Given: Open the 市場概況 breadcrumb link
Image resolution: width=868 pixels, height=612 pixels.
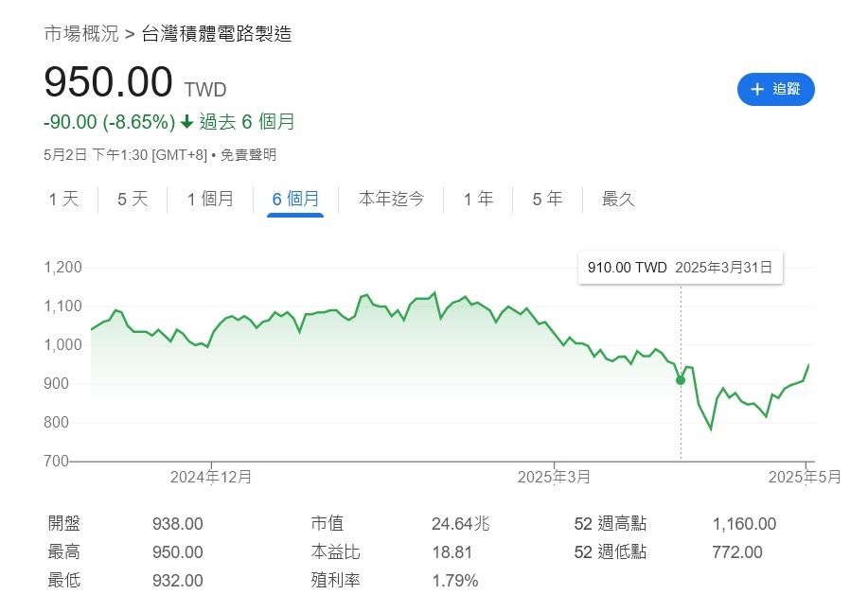Looking at the screenshot, I should [x=81, y=34].
